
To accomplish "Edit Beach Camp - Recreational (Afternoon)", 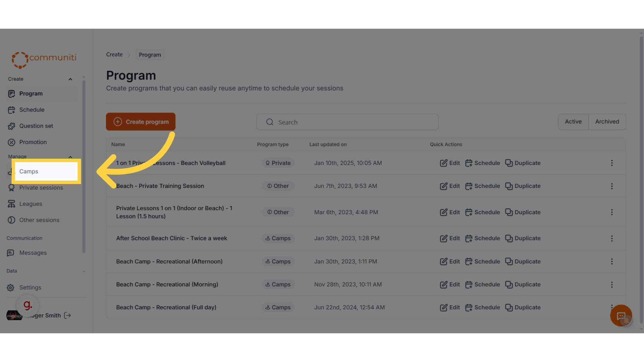I will [x=450, y=261].
